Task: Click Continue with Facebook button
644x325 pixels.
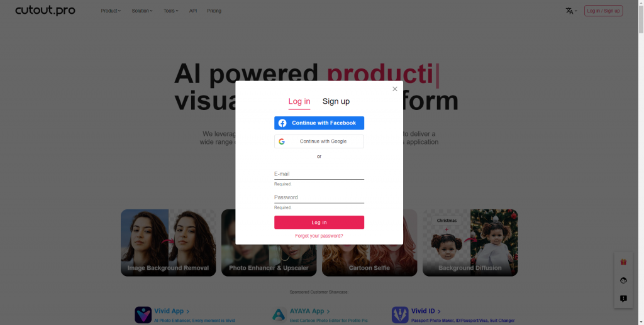Action: tap(319, 123)
